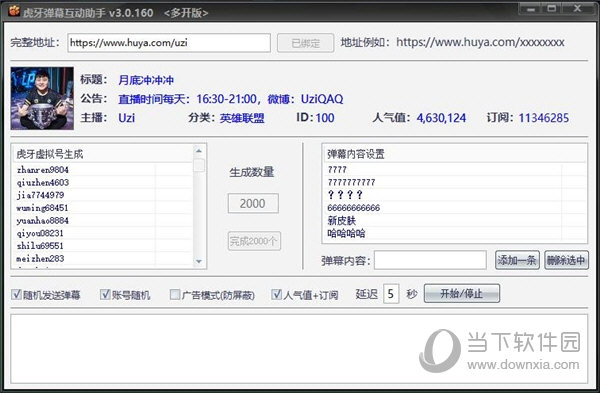The height and width of the screenshot is (393, 600).
Task: Click the subscription count 11346285
Action: 544,118
